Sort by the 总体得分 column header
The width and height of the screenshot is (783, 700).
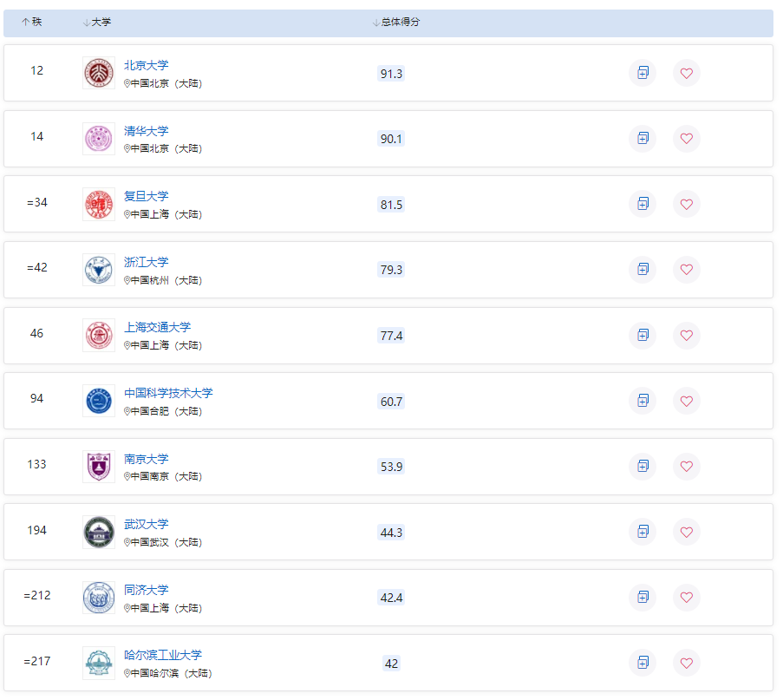coord(396,22)
